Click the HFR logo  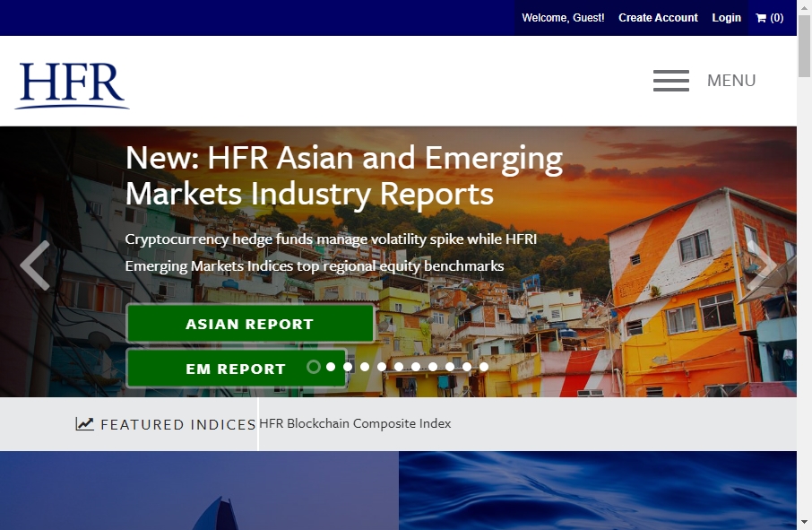[72, 85]
